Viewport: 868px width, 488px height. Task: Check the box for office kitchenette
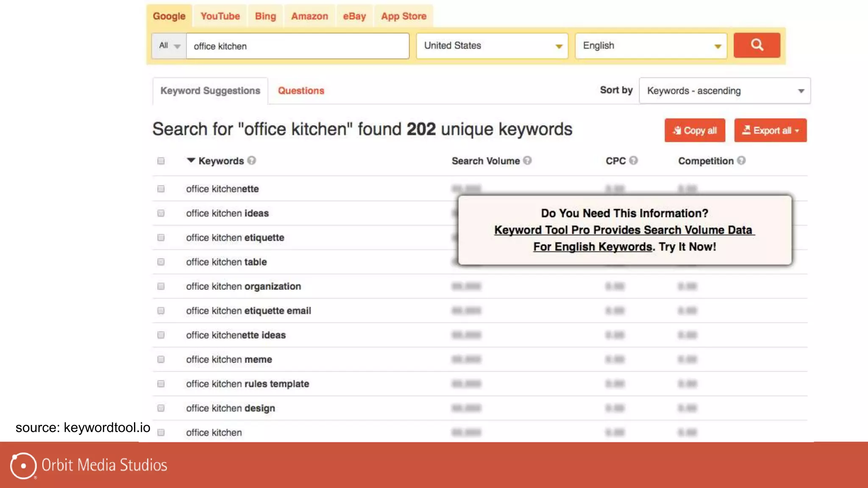click(161, 189)
